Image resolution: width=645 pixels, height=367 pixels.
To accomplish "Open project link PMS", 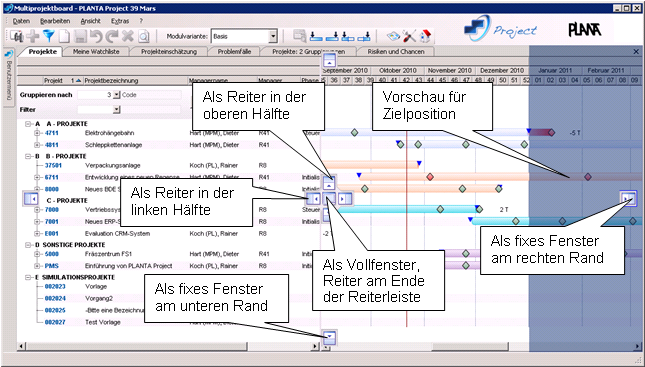I will pos(51,266).
